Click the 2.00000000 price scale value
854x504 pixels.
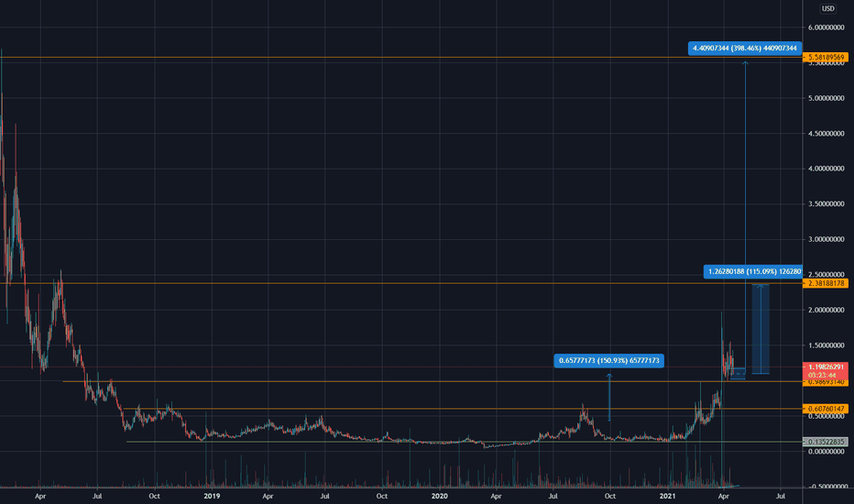coord(827,310)
